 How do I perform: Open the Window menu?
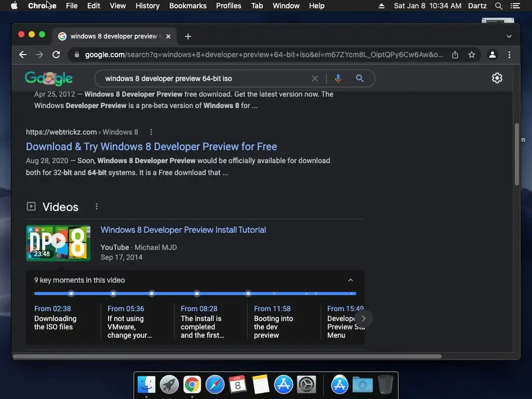click(286, 6)
